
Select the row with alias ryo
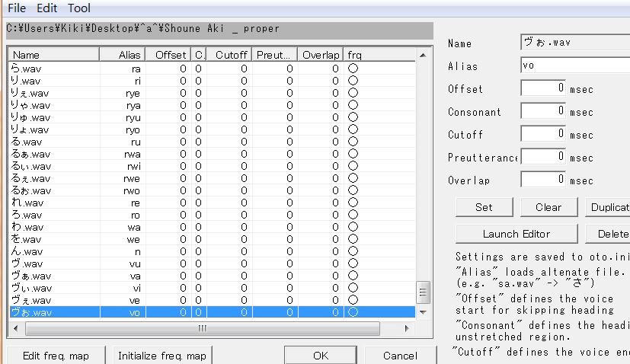click(212, 129)
